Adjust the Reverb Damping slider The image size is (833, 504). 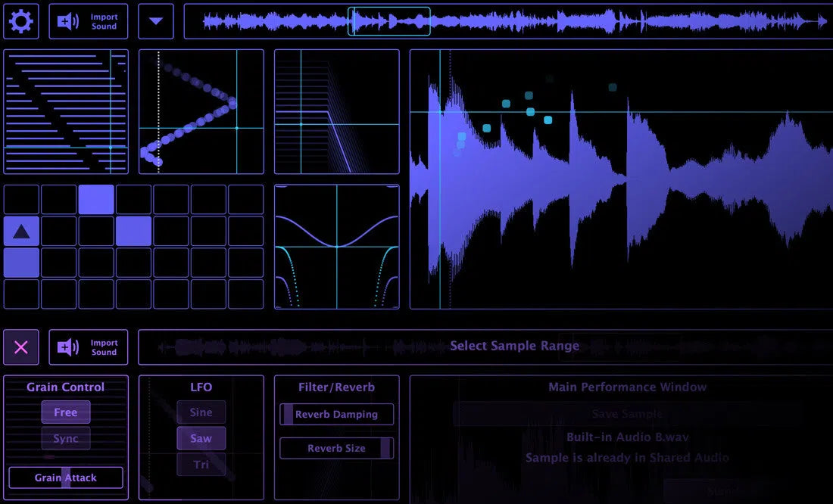pos(336,414)
